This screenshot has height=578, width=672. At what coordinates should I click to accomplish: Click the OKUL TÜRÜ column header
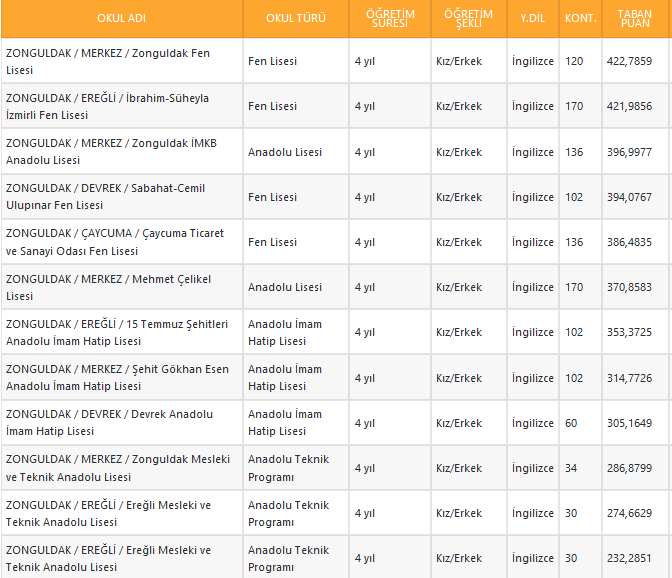point(295,19)
